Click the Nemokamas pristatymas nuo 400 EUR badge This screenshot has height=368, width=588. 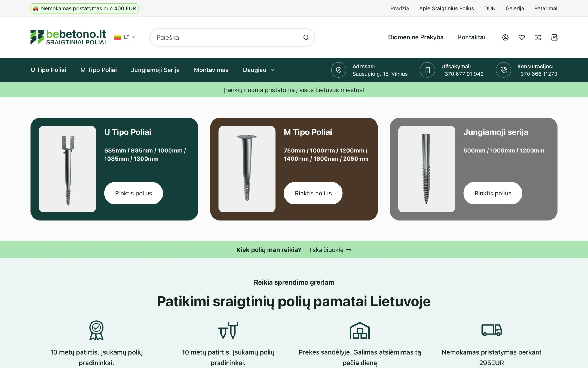pos(84,8)
